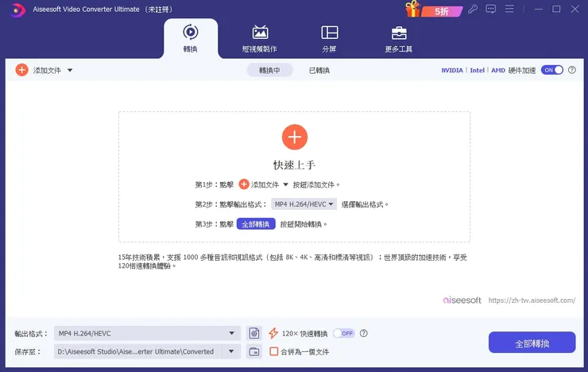
Task: Open step 2 MP4 H.264/HEVC format dropdown
Action: 304,204
